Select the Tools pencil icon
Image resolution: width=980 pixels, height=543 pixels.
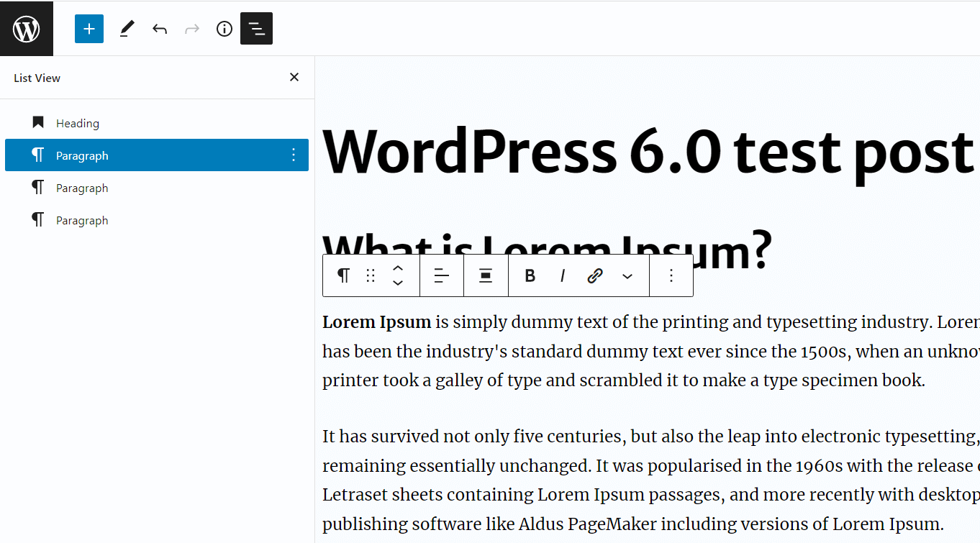[x=127, y=29]
